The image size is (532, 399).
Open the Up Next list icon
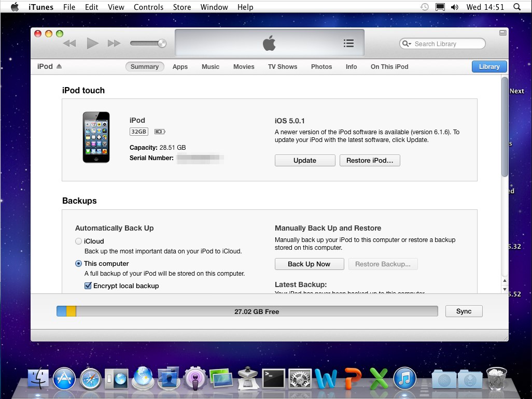pyautogui.click(x=348, y=44)
